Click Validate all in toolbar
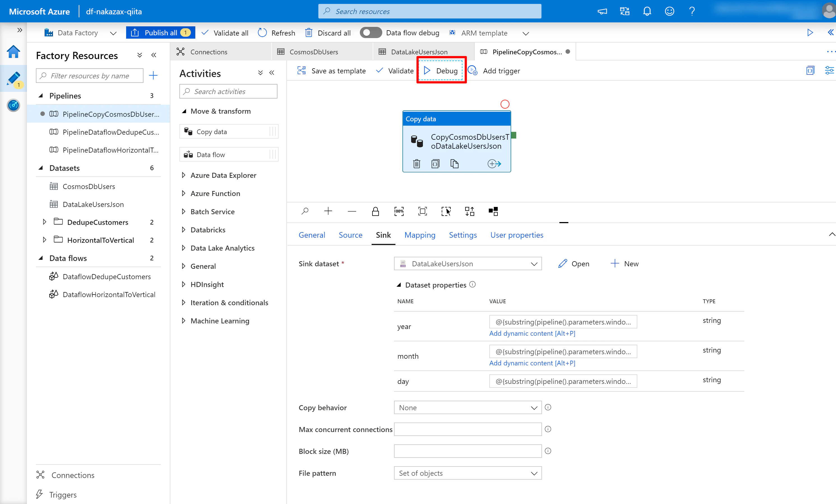 [225, 33]
